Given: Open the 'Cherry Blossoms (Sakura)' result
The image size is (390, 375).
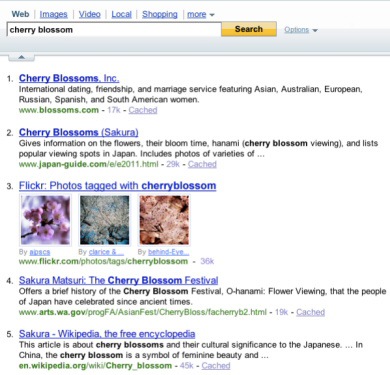Looking at the screenshot, I should click(78, 132).
